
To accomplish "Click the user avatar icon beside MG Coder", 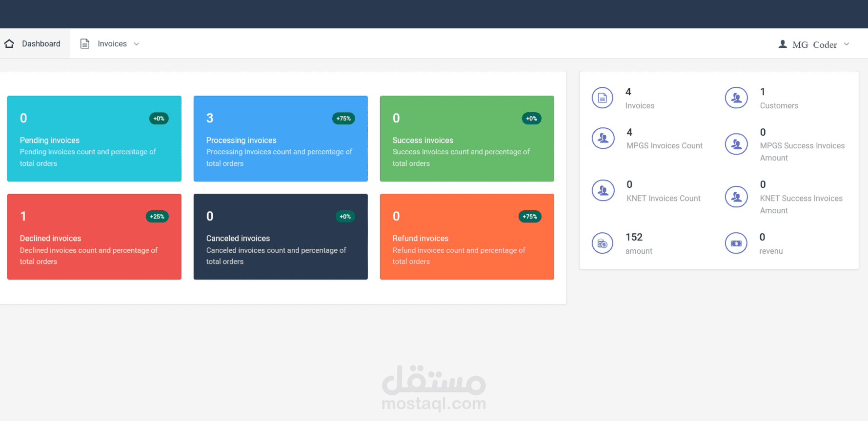I will pyautogui.click(x=783, y=44).
